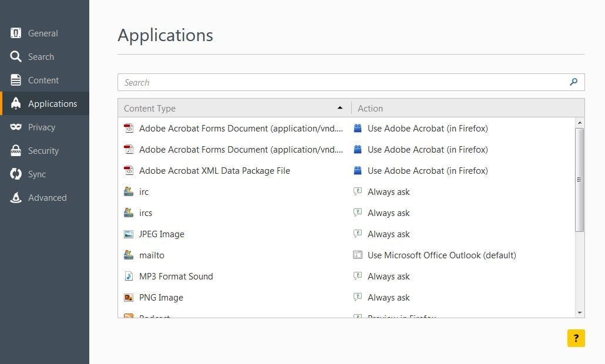
Task: Click the Applications rocket sidebar icon
Action: 16,103
